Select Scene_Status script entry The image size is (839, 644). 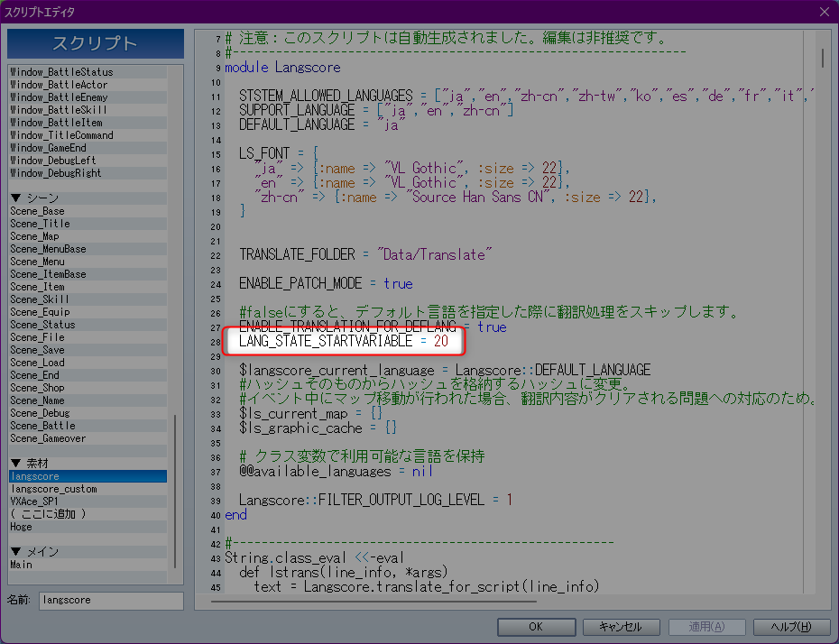click(88, 325)
